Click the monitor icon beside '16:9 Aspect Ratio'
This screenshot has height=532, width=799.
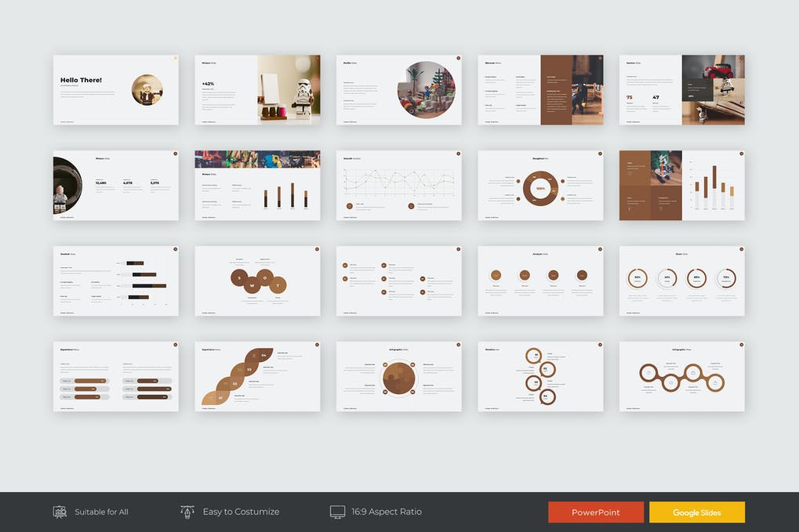point(337,512)
